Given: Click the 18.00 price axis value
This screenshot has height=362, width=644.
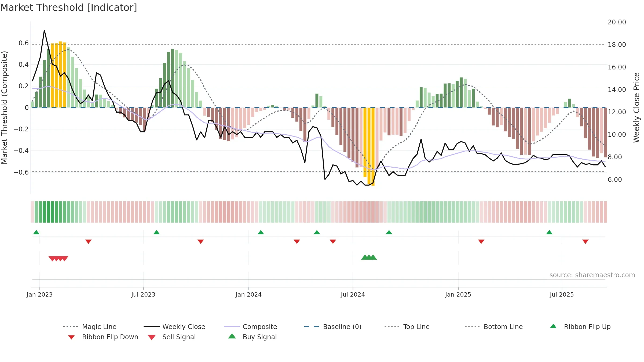Looking at the screenshot, I should click(x=617, y=45).
